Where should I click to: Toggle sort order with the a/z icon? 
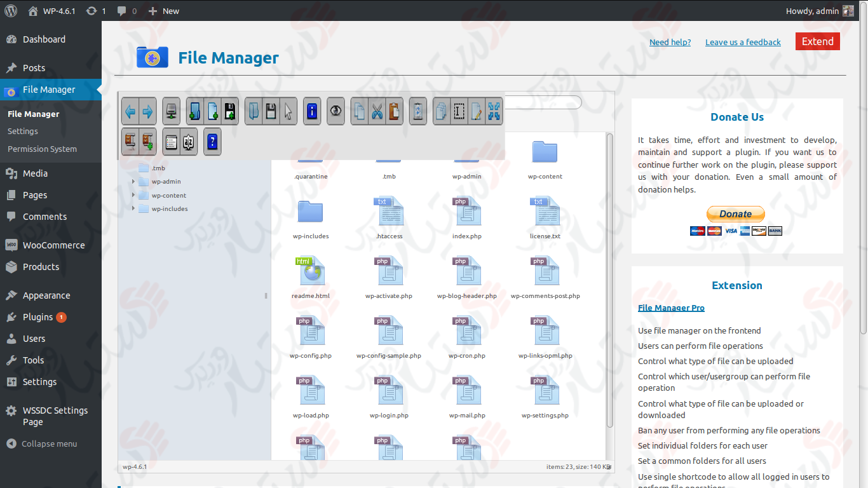pos(189,141)
